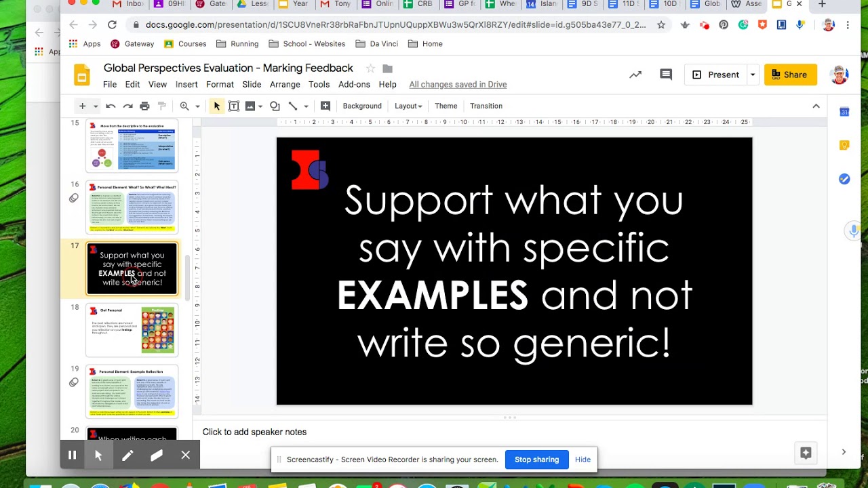Open the Theme panel button

click(446, 106)
